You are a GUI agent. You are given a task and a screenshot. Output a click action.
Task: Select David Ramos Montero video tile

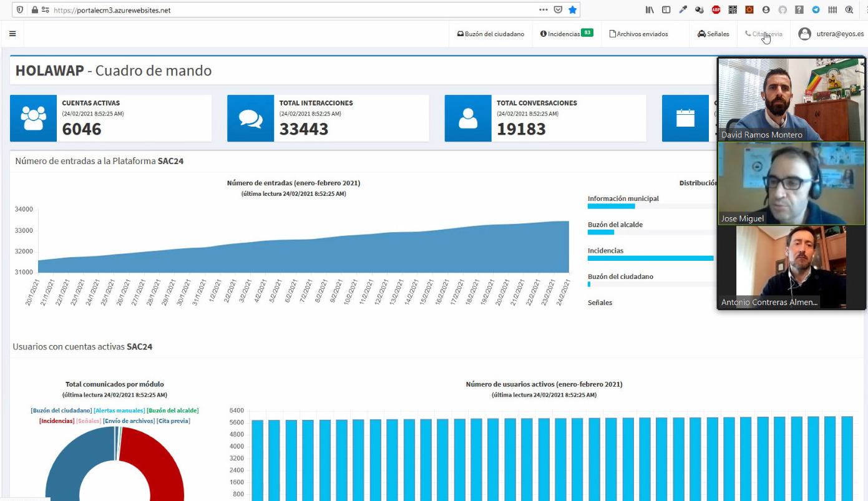pyautogui.click(x=791, y=99)
